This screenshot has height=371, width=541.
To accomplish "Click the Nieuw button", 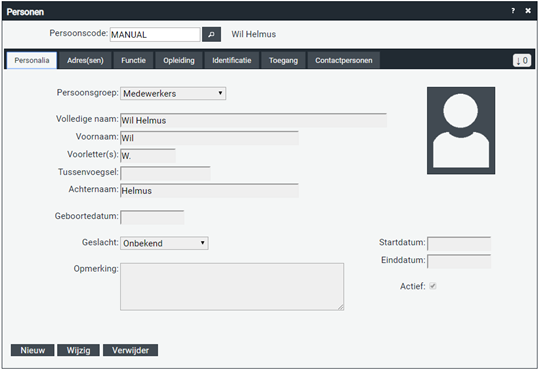I will pyautogui.click(x=32, y=350).
